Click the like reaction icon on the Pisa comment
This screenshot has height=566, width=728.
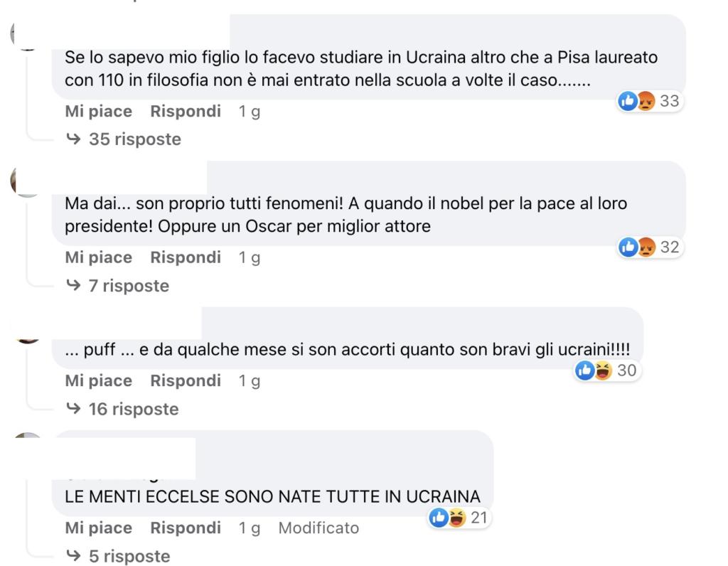[x=627, y=101]
